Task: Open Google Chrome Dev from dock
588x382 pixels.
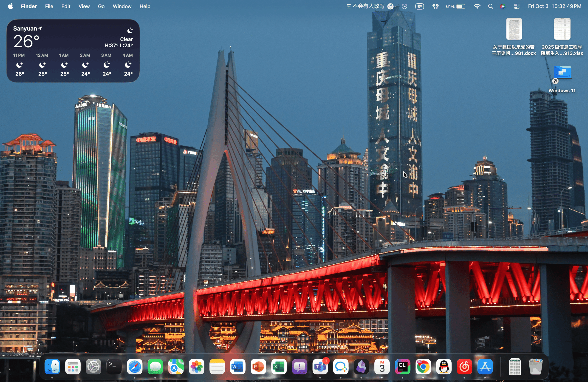Action: pos(423,366)
